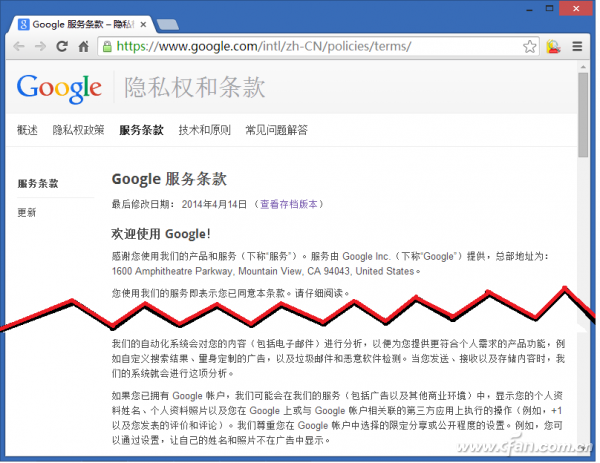Open the 隐私权政策 navigation item
This screenshot has height=463, width=600.
[x=78, y=130]
